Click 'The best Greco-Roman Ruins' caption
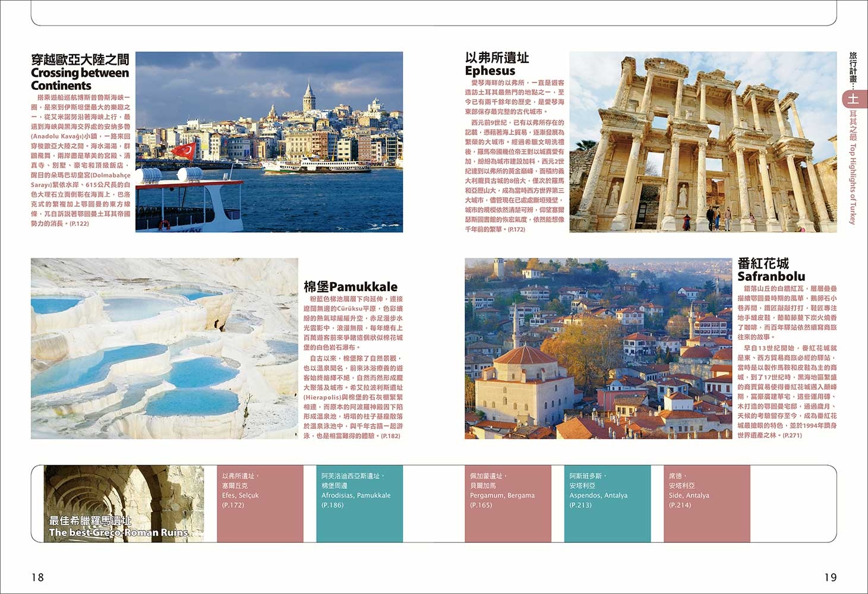The image size is (868, 594). (x=118, y=532)
